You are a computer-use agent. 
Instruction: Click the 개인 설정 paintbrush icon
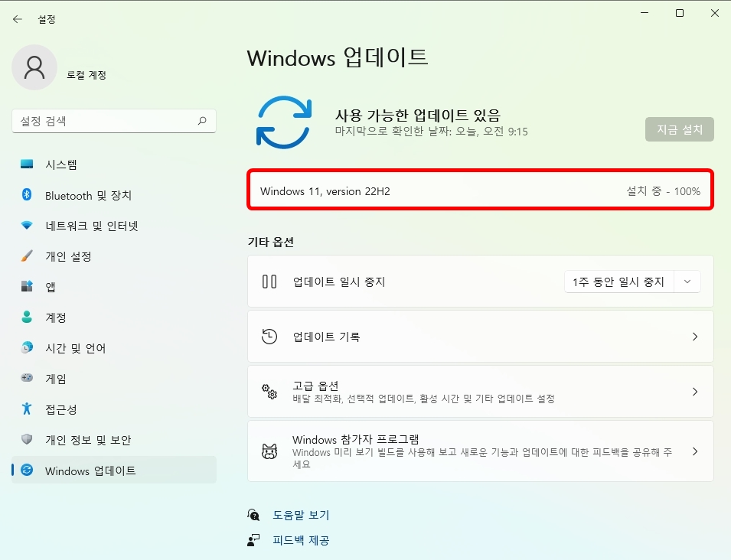(x=27, y=256)
